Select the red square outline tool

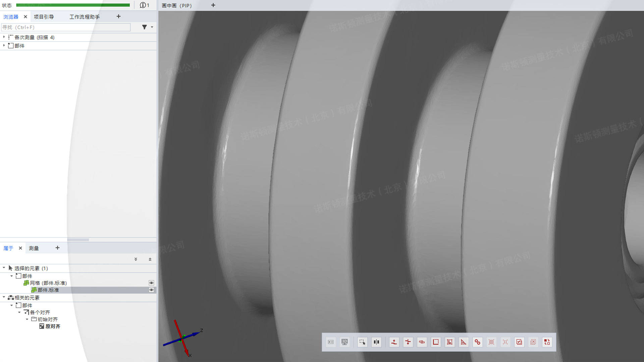[x=436, y=342]
